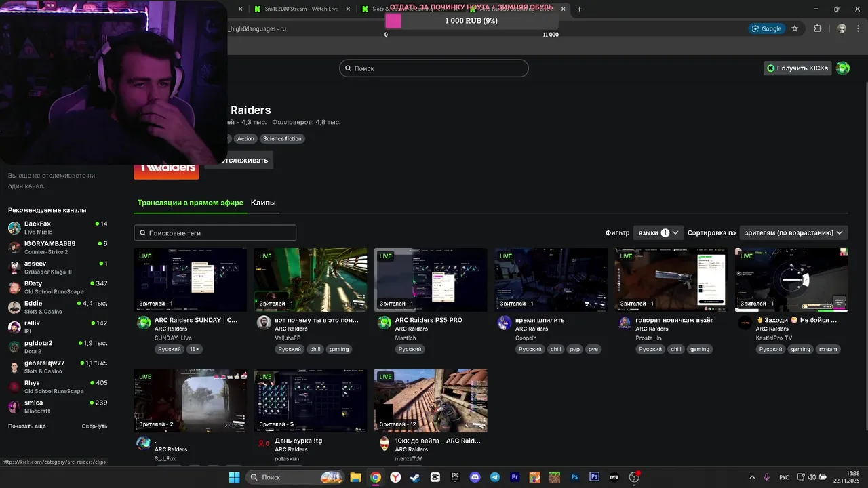The image size is (868, 488).
Task: Launch Epic Games from the taskbar
Action: 455,477
